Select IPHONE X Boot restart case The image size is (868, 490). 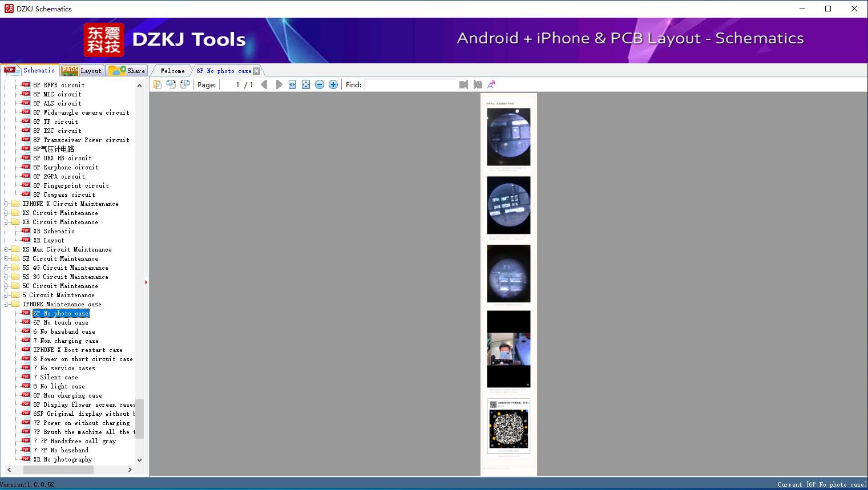[78, 350]
